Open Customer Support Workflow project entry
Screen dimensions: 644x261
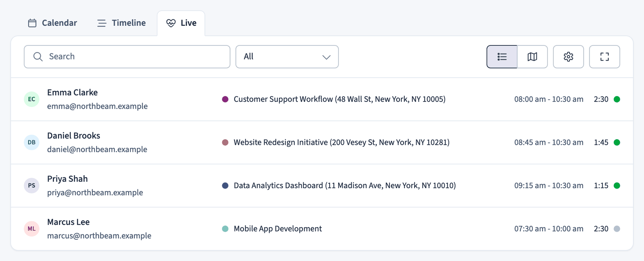click(x=340, y=99)
